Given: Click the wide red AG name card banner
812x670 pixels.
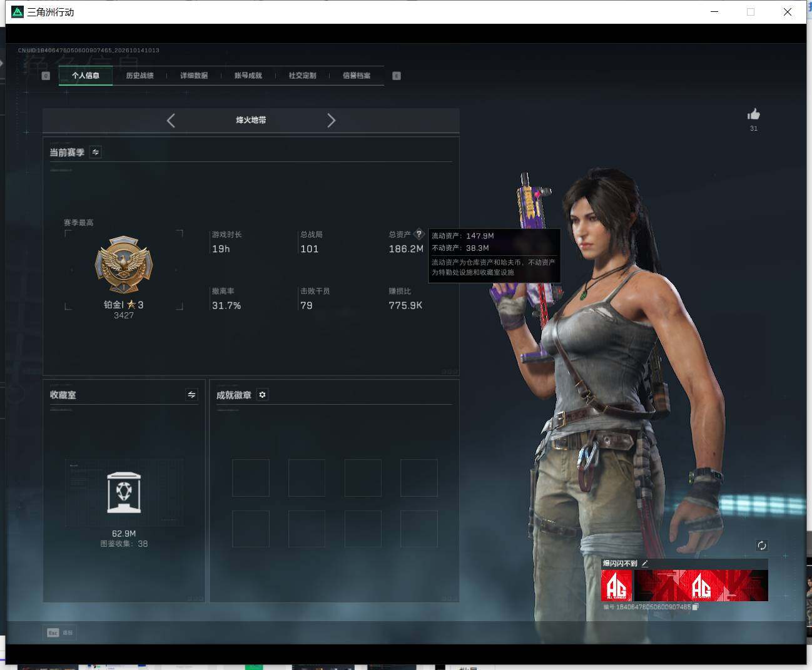Looking at the screenshot, I should (701, 586).
